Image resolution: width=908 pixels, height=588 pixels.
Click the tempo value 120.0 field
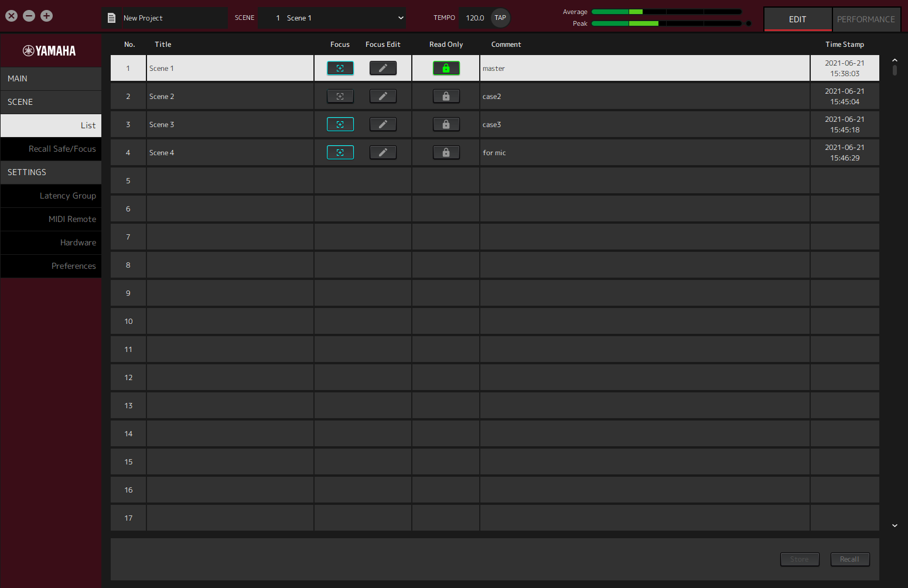click(475, 18)
